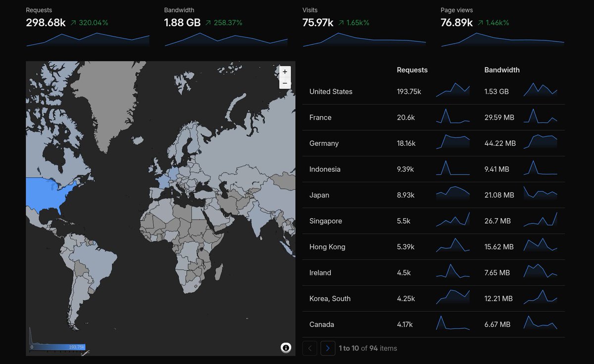Open the Requests summary sparkline chart
This screenshot has width=594, height=364.
click(x=88, y=40)
